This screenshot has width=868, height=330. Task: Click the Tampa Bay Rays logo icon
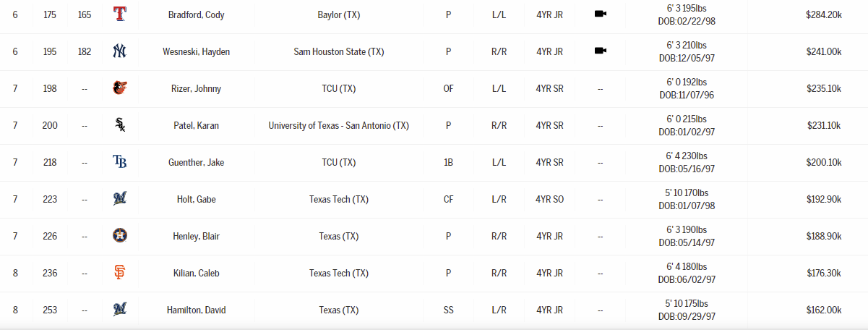click(x=119, y=162)
